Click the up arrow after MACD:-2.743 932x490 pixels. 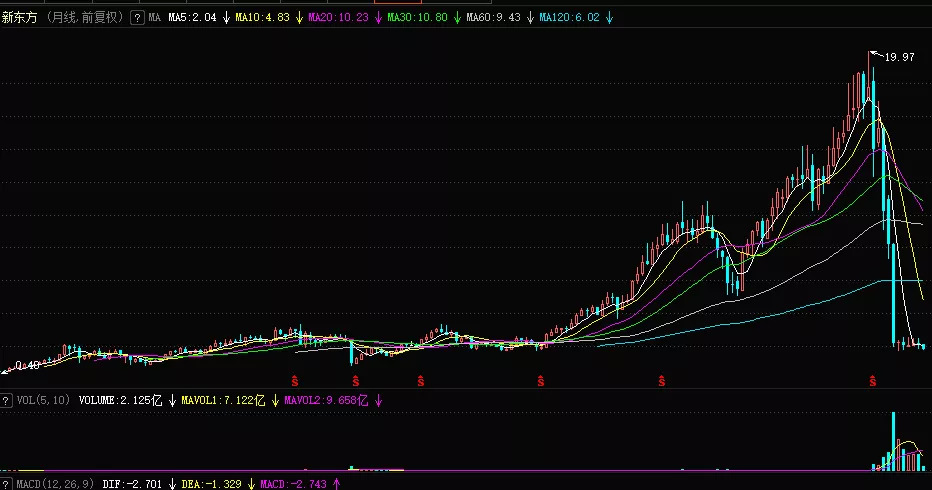tap(335, 484)
